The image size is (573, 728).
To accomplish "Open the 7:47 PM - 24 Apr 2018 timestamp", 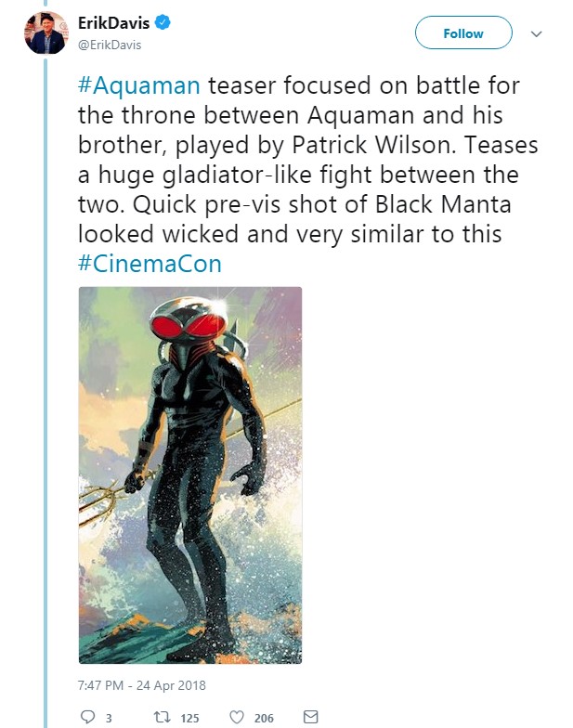I will pos(141,685).
